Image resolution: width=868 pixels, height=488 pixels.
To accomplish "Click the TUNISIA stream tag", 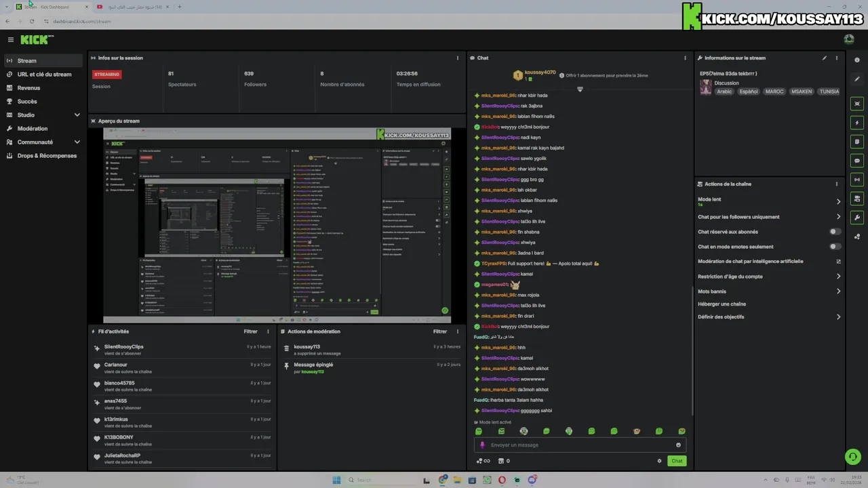I will click(x=829, y=91).
